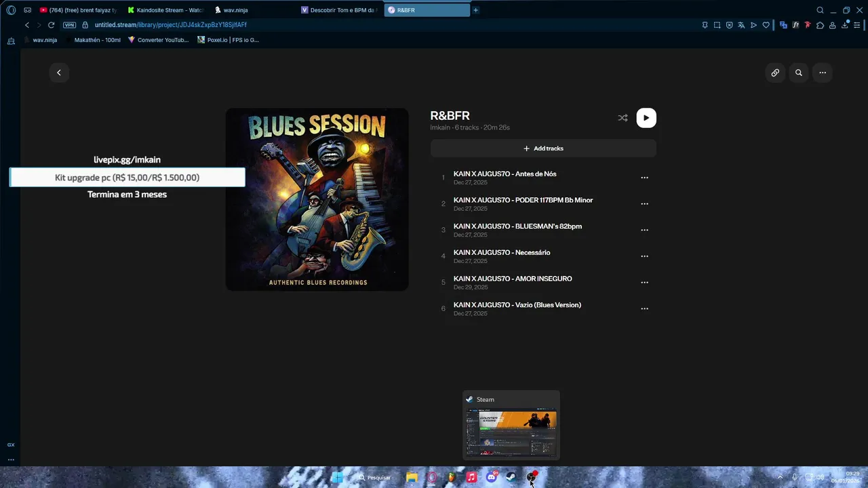Screen dimensions: 868x488
Task: Open the project more options menu
Action: (x=823, y=73)
